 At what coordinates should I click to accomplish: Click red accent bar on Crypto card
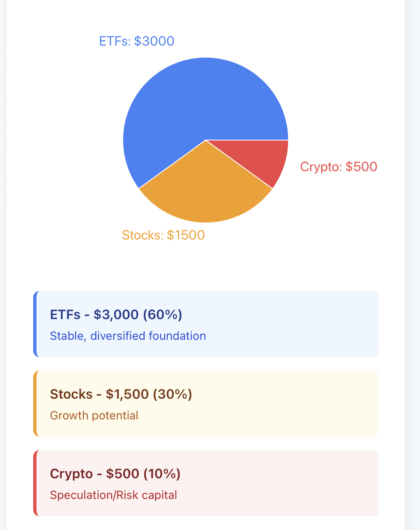point(35,483)
